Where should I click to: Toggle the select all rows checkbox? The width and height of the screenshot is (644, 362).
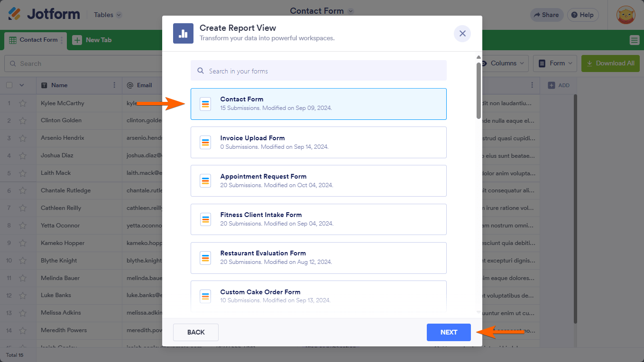point(9,85)
